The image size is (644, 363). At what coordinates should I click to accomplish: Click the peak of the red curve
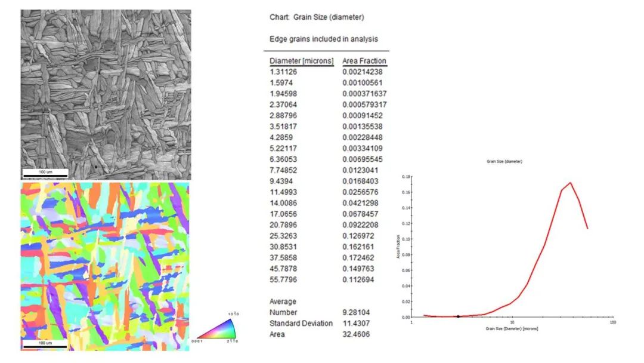[x=571, y=183]
